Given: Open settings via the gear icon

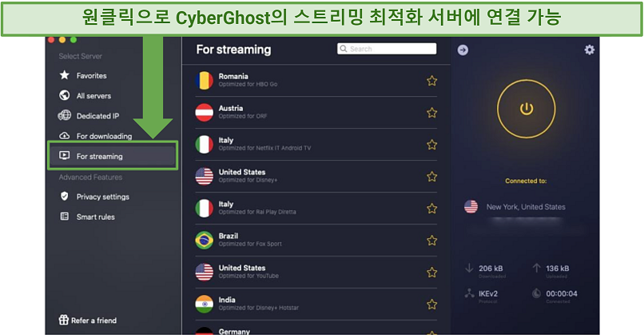Looking at the screenshot, I should 590,50.
